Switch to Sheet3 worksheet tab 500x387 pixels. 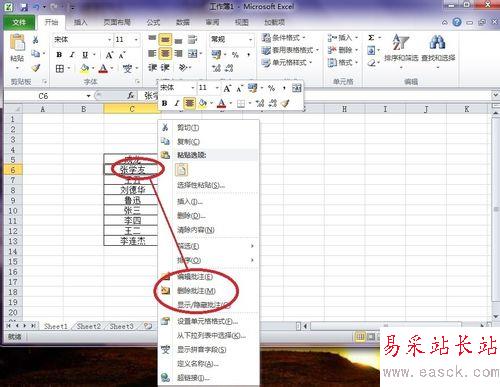[x=121, y=326]
